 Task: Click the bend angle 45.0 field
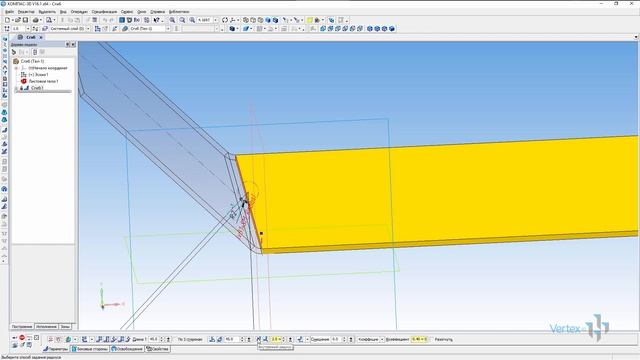(x=231, y=339)
